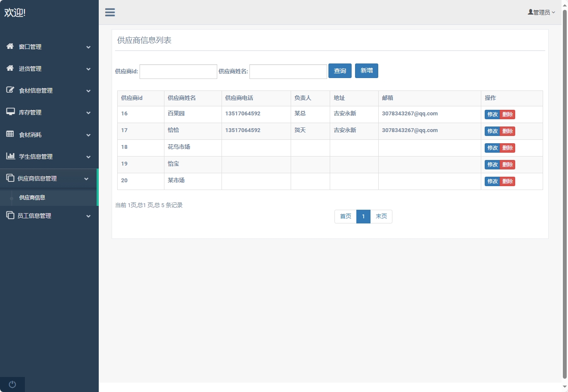
Task: Click the power icon at sidebar bottom
Action: (x=12, y=384)
